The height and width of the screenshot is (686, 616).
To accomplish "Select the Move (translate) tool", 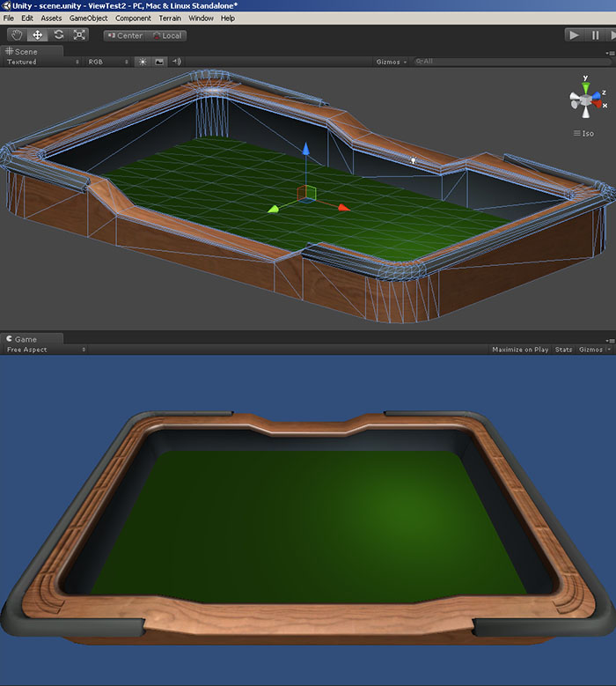I will pos(38,35).
